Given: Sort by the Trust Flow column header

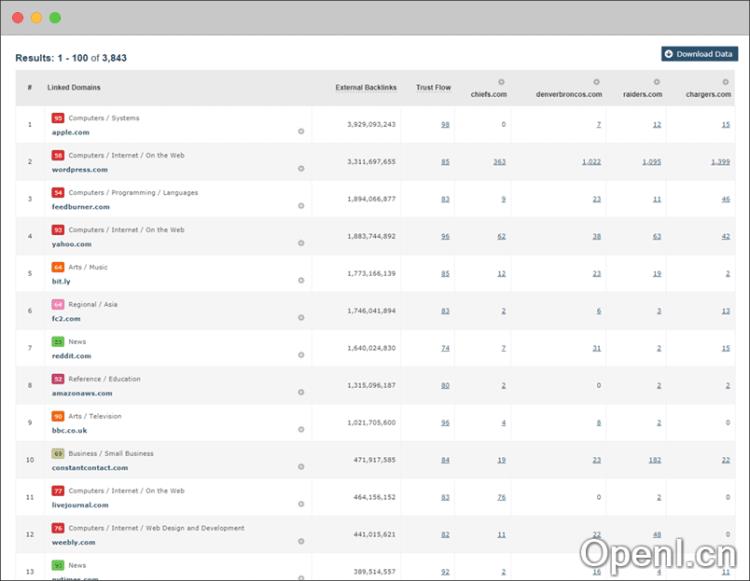Looking at the screenshot, I should [x=433, y=88].
